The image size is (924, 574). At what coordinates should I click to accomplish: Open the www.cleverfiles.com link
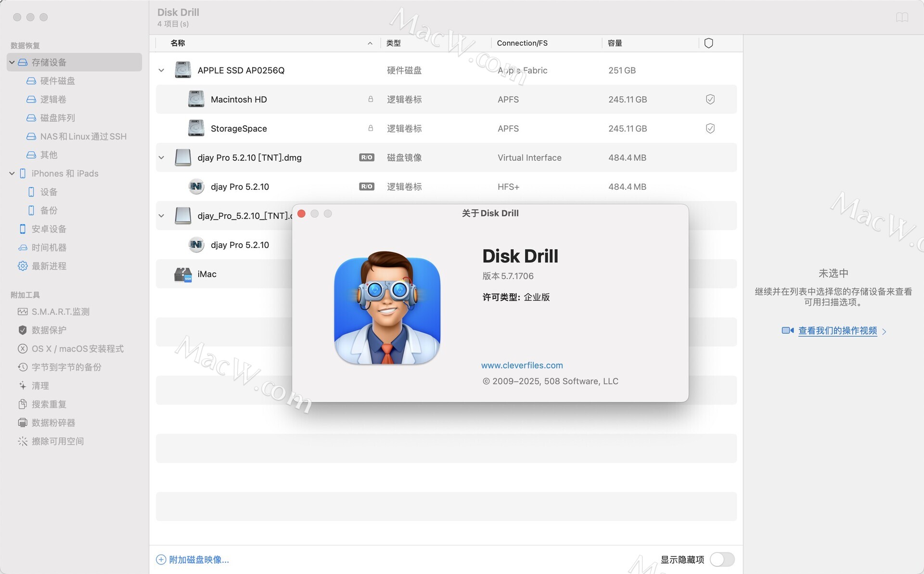522,365
